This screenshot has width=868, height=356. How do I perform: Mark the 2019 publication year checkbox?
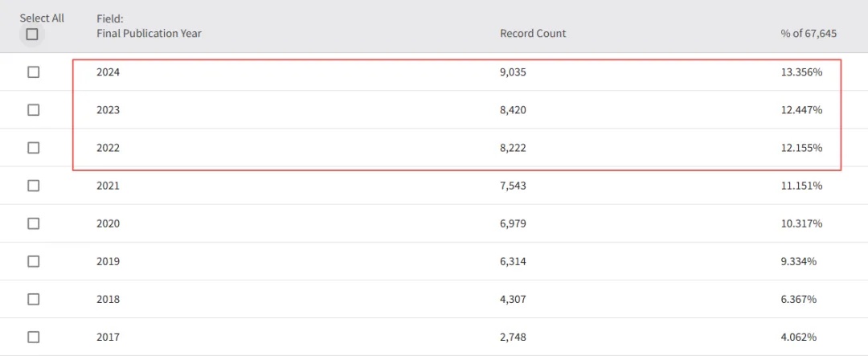[33, 261]
